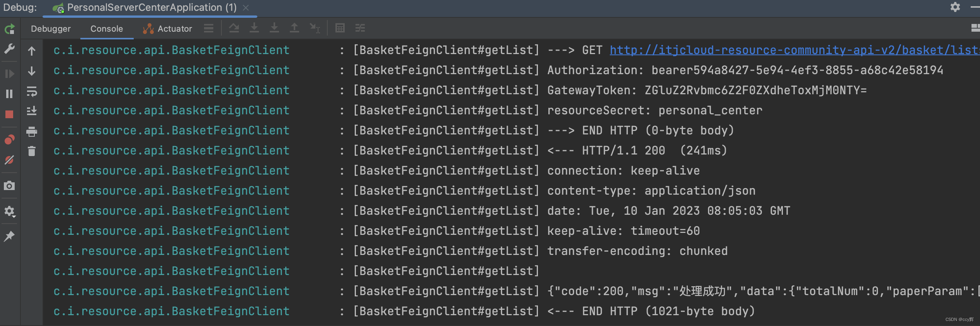Image resolution: width=980 pixels, height=326 pixels.
Task: Click Step Out up arrow icon
Action: click(294, 28)
